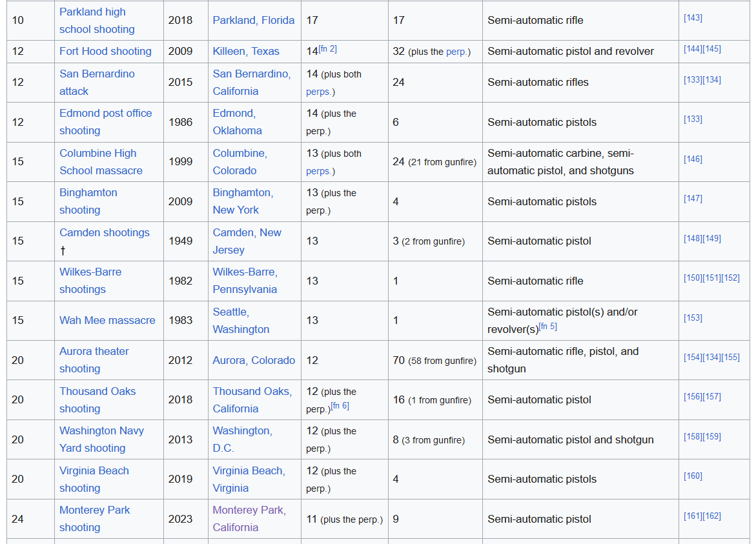Viewport: 756px width, 544px height.
Task: Open the 'perps.' link in the Columbine row
Action: tap(318, 171)
